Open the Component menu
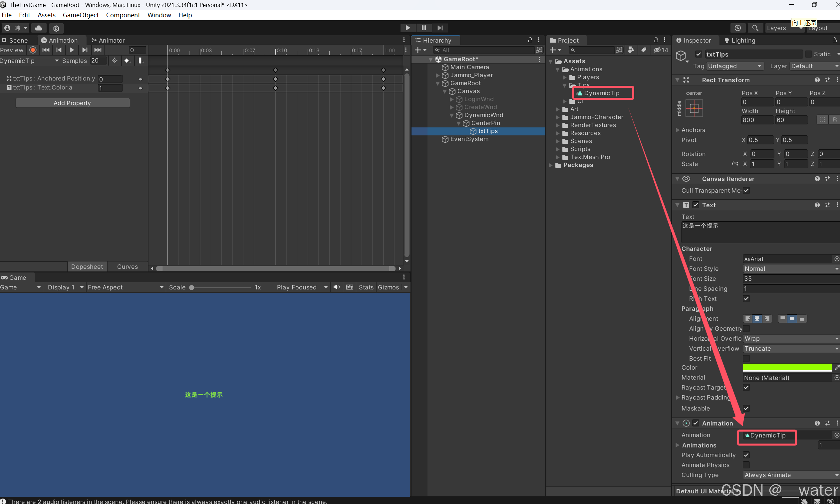This screenshot has height=504, width=840. [x=123, y=15]
